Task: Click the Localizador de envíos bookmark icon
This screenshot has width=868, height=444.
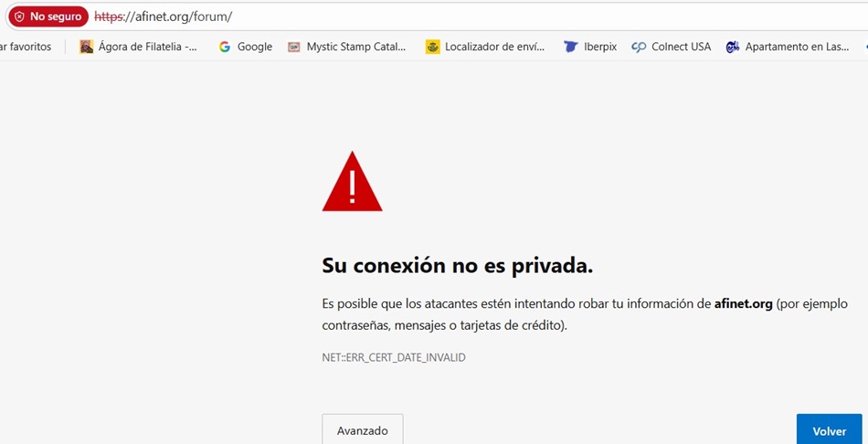Action: click(x=432, y=47)
